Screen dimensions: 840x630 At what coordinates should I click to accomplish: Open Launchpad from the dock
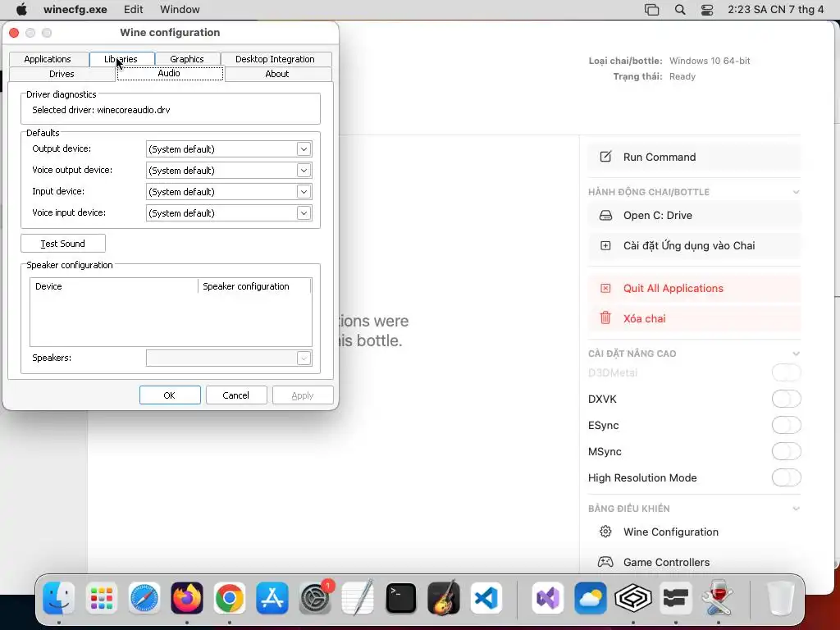coord(101,598)
